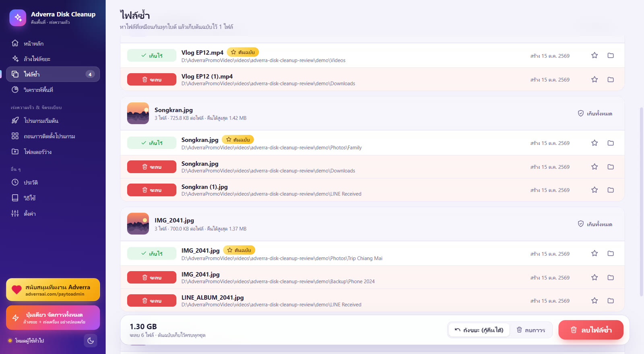This screenshot has height=354, width=644.
Task: Toggle จะลบ state for Vlog EP12 (1).mp4
Action: pyautogui.click(x=152, y=79)
